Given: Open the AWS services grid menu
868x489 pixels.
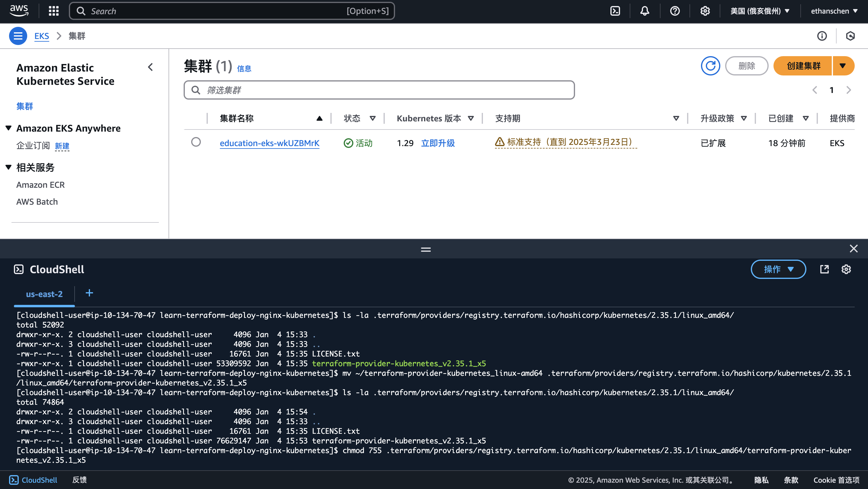Looking at the screenshot, I should tap(53, 11).
